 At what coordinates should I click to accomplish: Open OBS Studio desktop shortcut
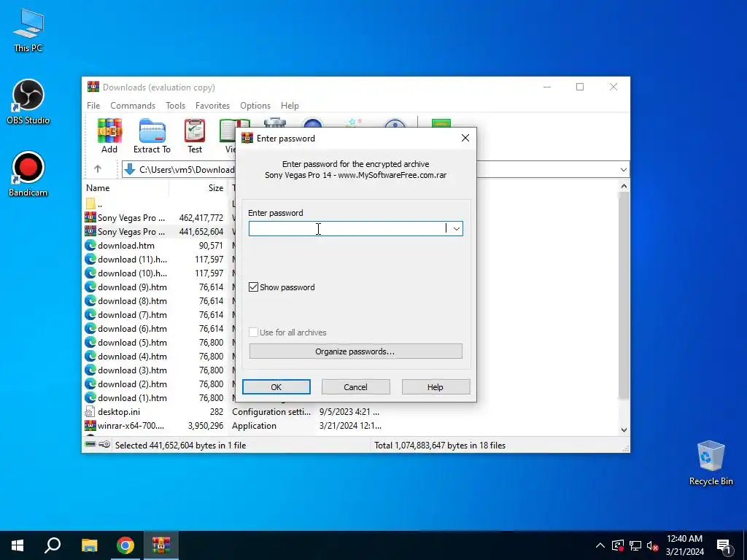pyautogui.click(x=28, y=102)
